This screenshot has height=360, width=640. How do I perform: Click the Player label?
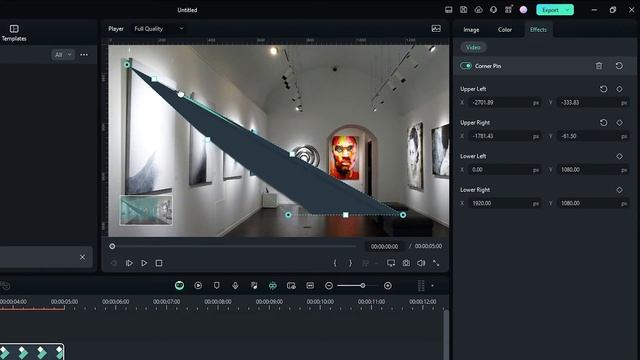[116, 29]
